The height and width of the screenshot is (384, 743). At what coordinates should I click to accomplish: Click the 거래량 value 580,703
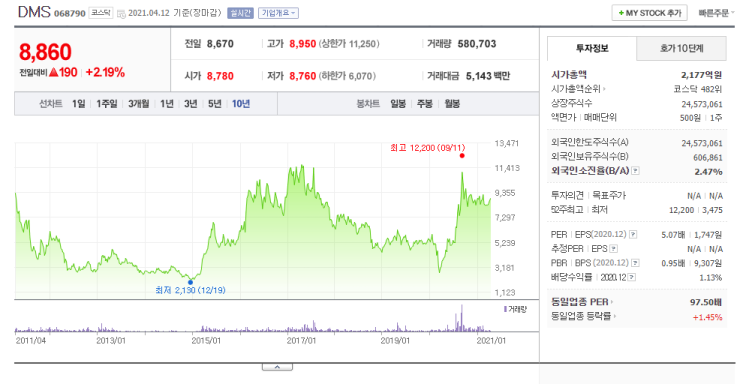click(477, 44)
